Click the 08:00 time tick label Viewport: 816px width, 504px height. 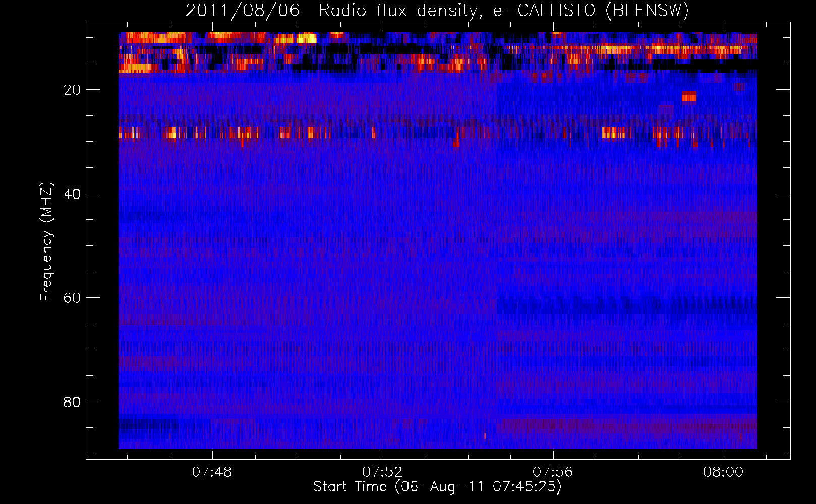pyautogui.click(x=723, y=472)
